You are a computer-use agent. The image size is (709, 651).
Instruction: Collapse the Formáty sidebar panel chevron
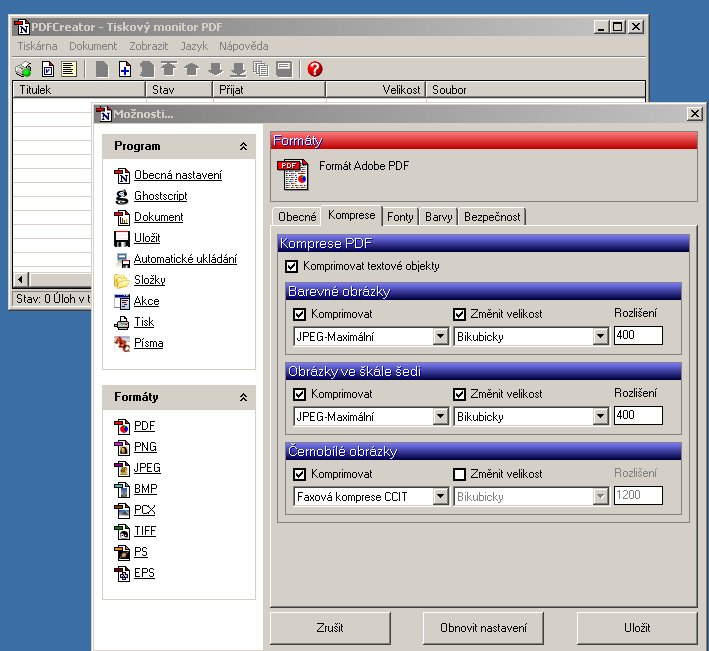click(x=243, y=397)
